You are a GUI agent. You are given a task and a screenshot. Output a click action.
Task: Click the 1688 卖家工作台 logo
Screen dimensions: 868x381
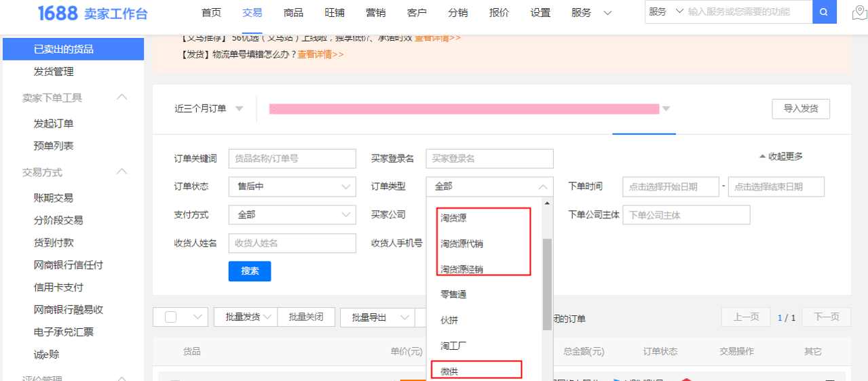[92, 14]
